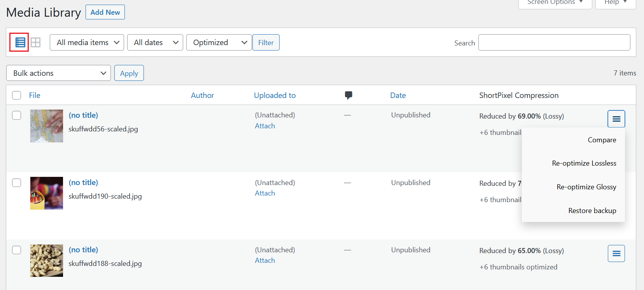Tick checkbox for skuffwdd190-scaled.jpg
644x290 pixels.
16,183
